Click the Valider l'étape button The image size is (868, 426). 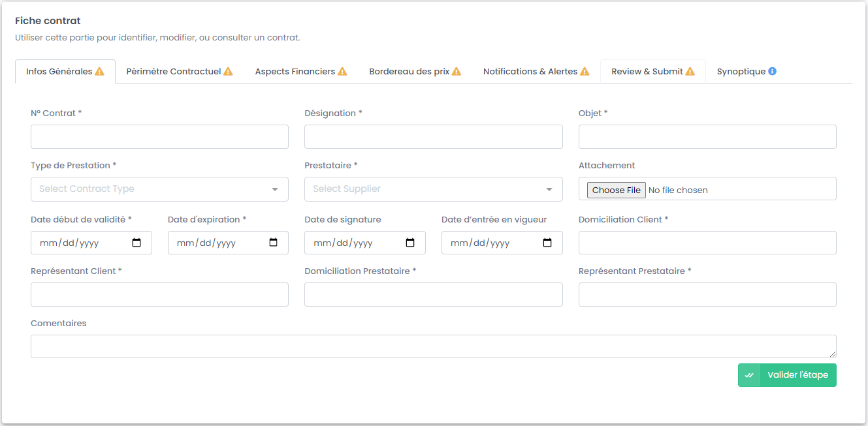pyautogui.click(x=797, y=375)
